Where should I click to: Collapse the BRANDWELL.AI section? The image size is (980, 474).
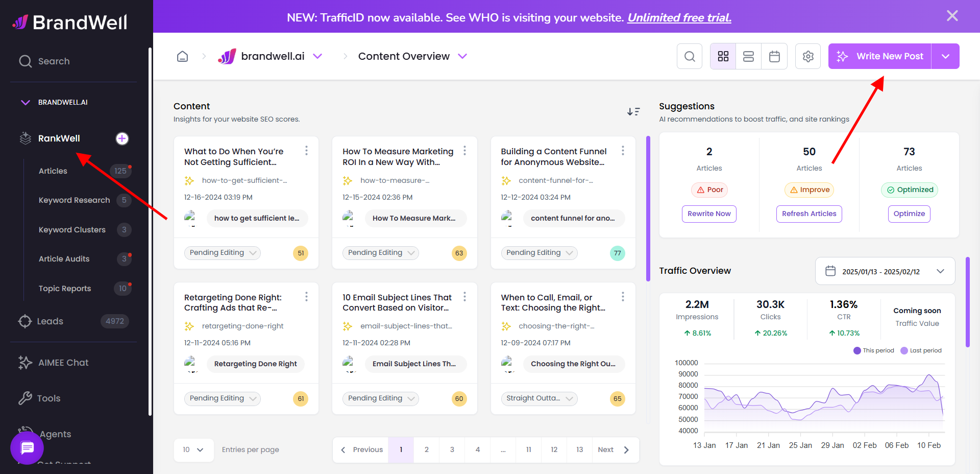tap(25, 102)
